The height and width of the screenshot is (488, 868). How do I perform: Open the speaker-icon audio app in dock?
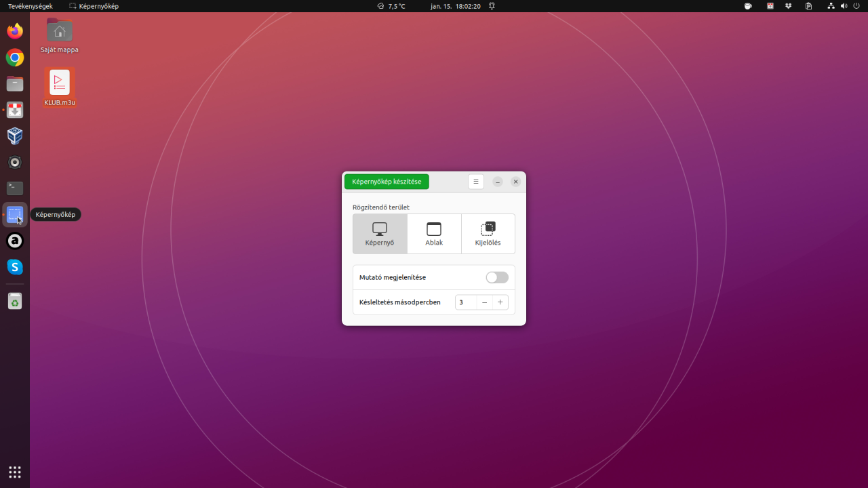click(x=15, y=163)
